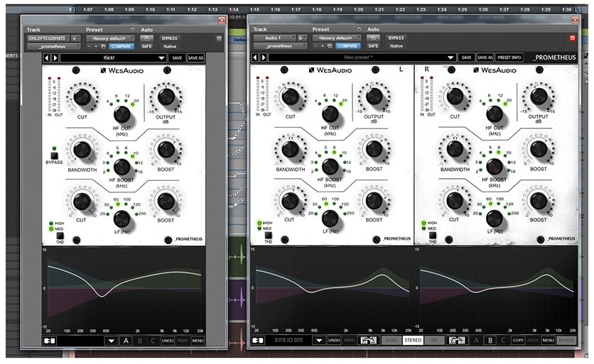Click BANDWIDTH knob in R channel panel
The image size is (594, 364).
tap(455, 149)
